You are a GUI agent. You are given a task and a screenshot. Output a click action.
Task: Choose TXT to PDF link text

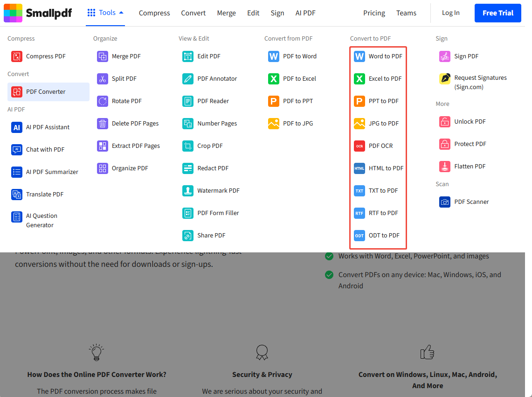[383, 191]
